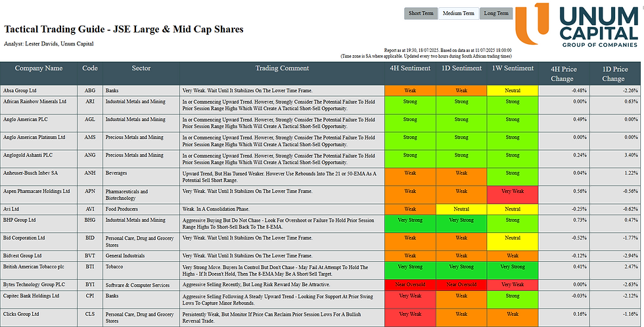Viewport: 644px width, 327px height.
Task: Select the Absa Group Ltd company name
Action: pyautogui.click(x=20, y=91)
